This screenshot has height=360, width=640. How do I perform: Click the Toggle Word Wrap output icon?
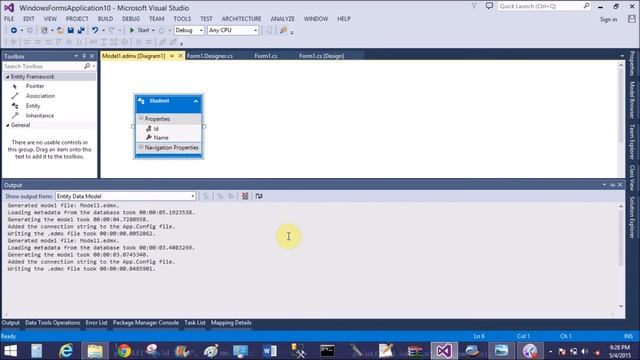click(x=259, y=196)
